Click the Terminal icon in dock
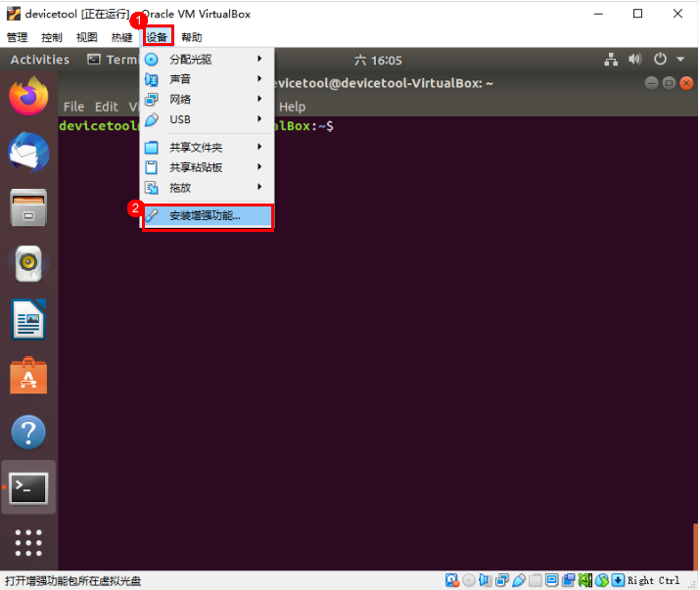Image resolution: width=700 pixels, height=590 pixels. [x=27, y=487]
